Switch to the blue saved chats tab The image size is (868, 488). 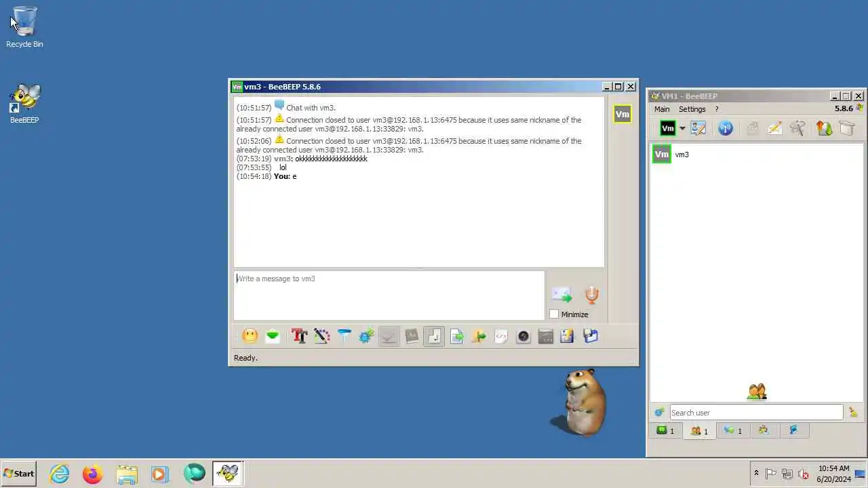[x=793, y=430]
